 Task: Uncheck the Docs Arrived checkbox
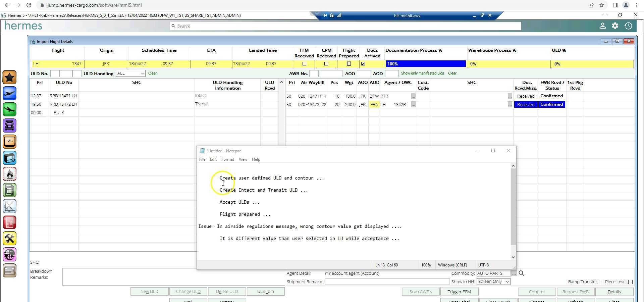pos(363,64)
